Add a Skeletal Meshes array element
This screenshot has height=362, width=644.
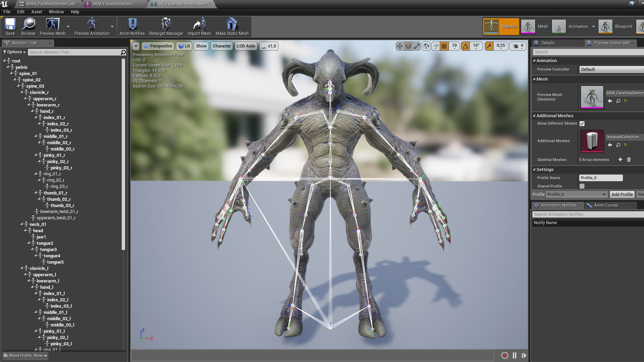620,160
